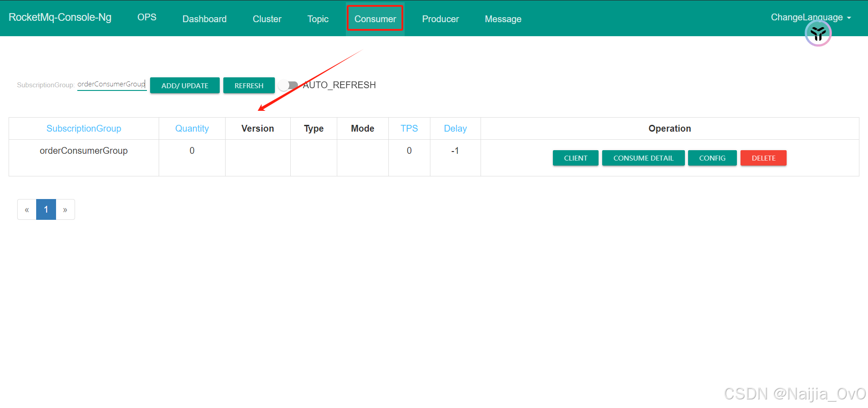Open the OPS menu item
The height and width of the screenshot is (408, 868).
coord(147,17)
